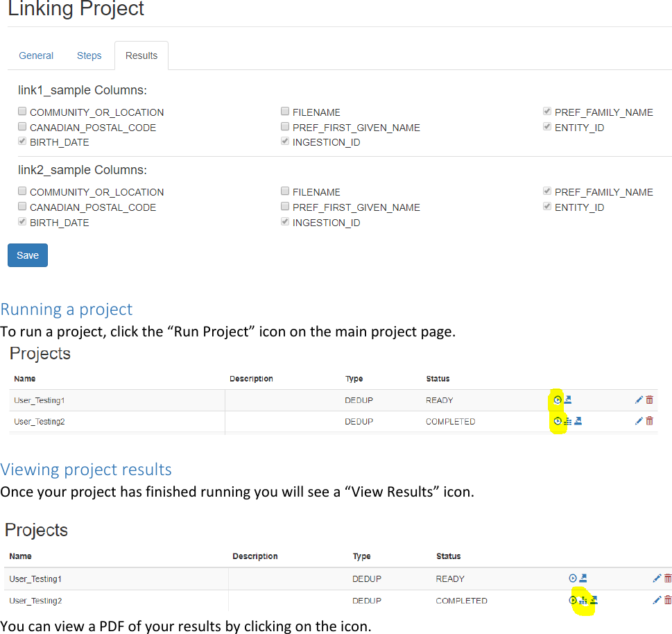Check PREF_FIRST_GIVEN_NAME under link2_sample Columns

click(x=285, y=206)
